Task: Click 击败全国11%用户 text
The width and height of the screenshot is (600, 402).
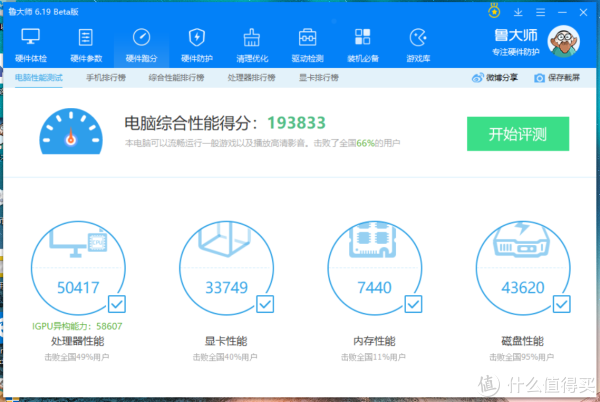Action: point(373,357)
